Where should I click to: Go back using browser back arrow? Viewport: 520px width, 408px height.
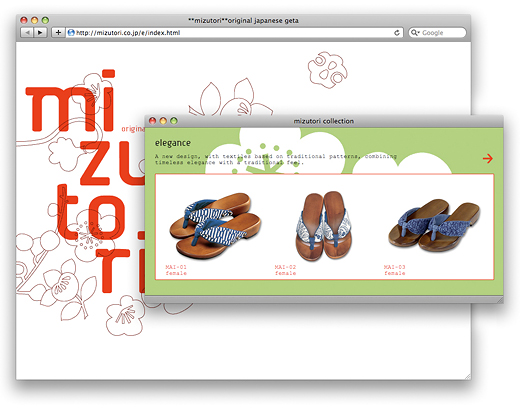pos(27,33)
